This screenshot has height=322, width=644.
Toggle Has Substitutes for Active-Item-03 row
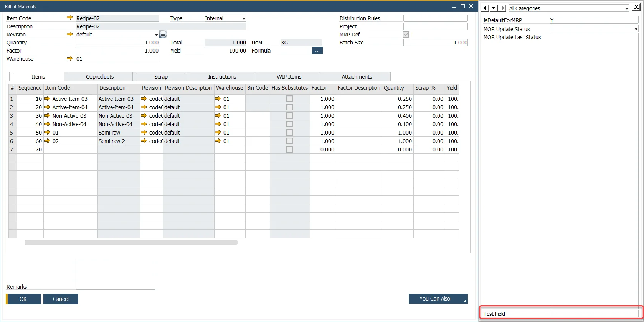pos(289,99)
